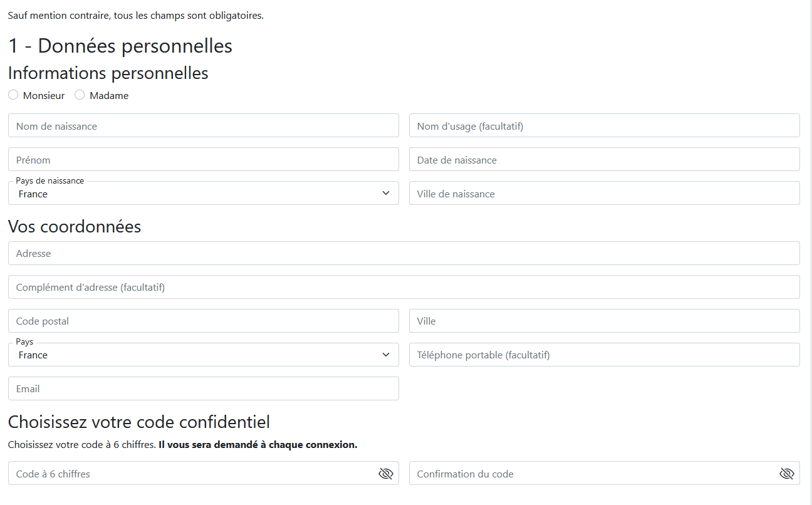This screenshot has height=505, width=812.
Task: Click the Ville de naissance field
Action: pos(605,193)
